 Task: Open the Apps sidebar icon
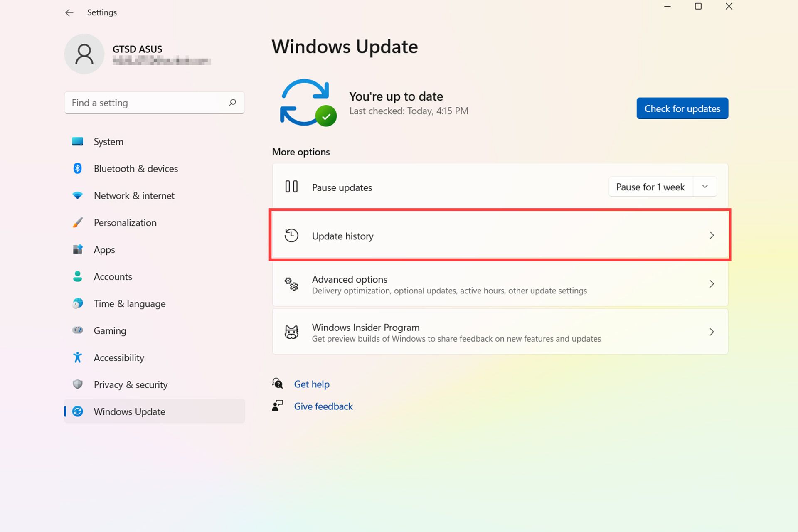(x=77, y=249)
